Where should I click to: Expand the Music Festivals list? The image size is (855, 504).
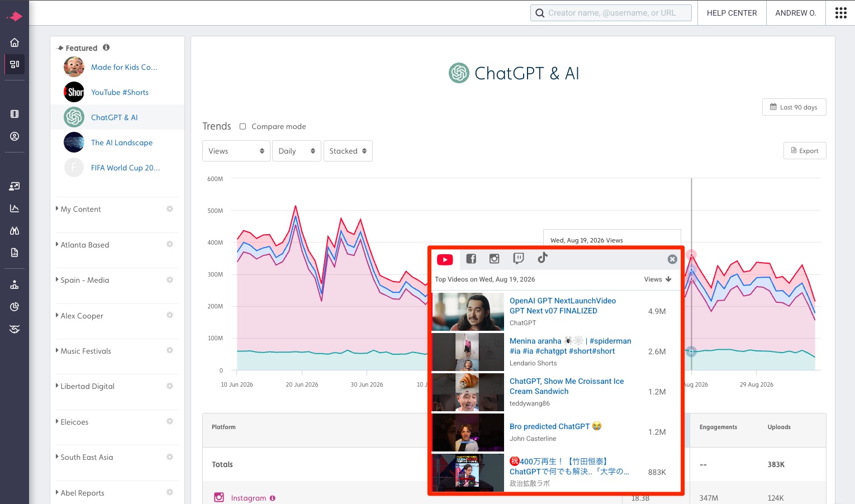[85, 351]
